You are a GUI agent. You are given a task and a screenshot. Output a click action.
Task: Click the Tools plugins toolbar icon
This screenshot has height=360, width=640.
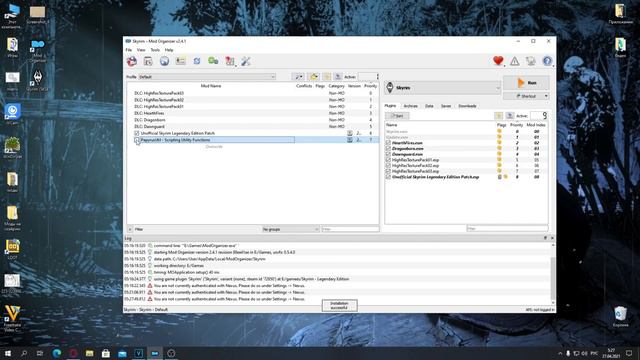(230, 61)
